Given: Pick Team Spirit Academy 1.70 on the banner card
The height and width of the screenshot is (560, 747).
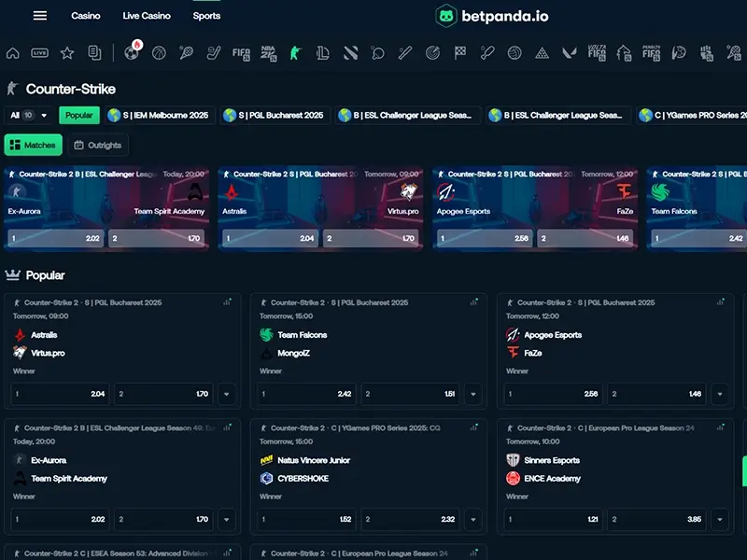Looking at the screenshot, I should (157, 238).
